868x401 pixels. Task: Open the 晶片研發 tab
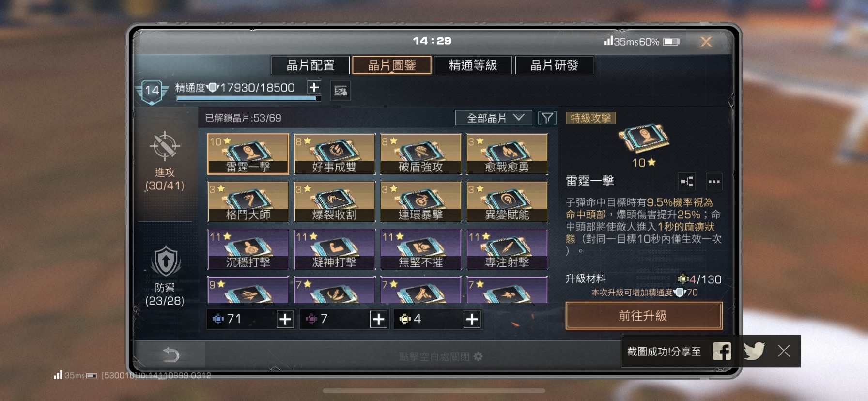click(554, 65)
